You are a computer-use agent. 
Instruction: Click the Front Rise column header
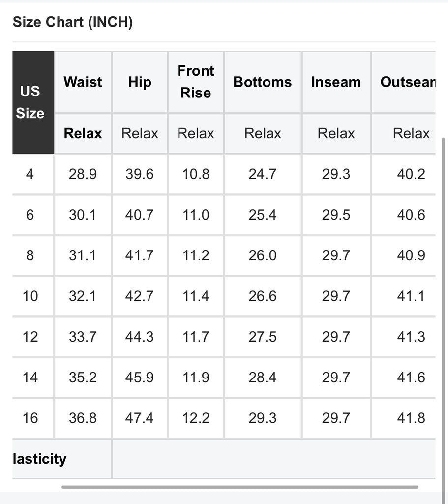196,82
